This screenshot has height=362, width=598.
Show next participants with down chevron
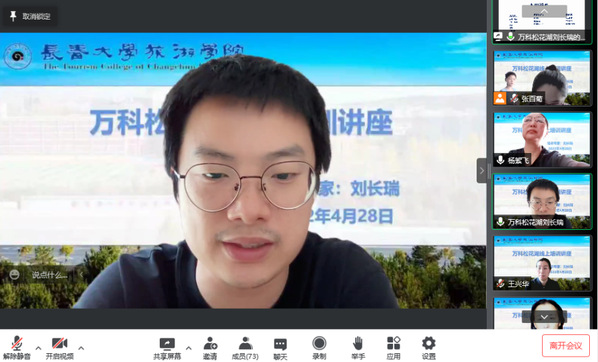544,317
